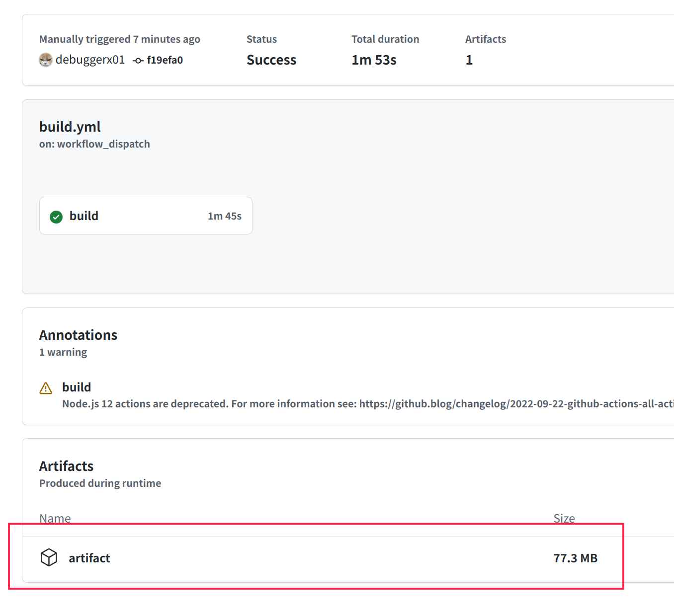Click the Artifacts count showing 1
Image resolution: width=674 pixels, height=616 pixels.
469,60
